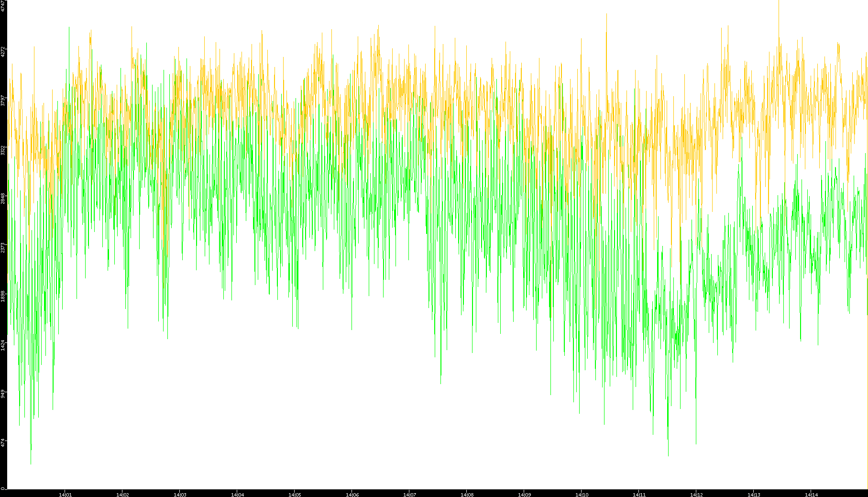Image resolution: width=868 pixels, height=497 pixels.
Task: Click the 14:05 time axis label
Action: tap(295, 495)
